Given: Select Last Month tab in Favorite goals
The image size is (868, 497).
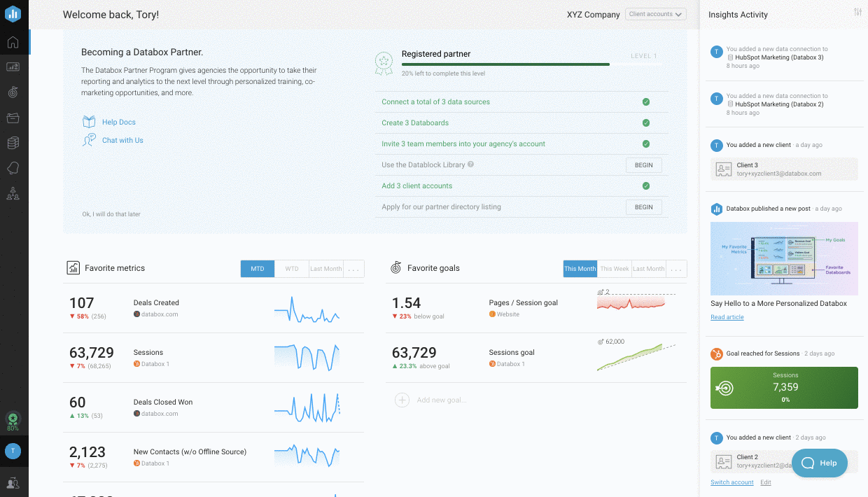Looking at the screenshot, I should pyautogui.click(x=649, y=269).
